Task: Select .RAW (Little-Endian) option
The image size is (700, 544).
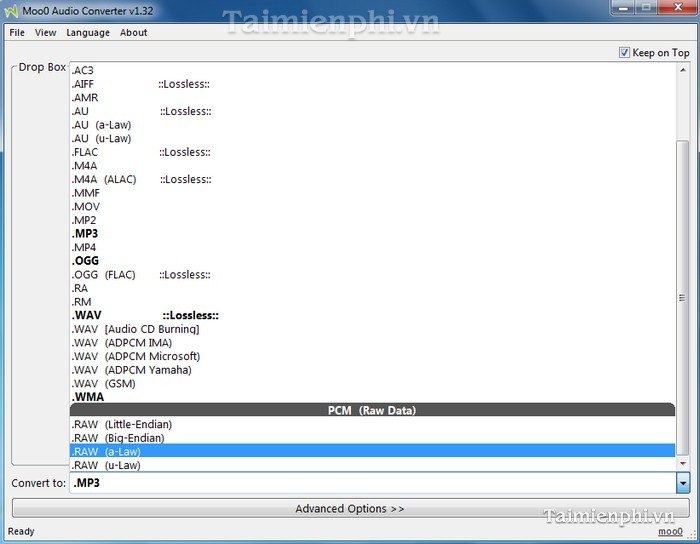Action: [121, 424]
